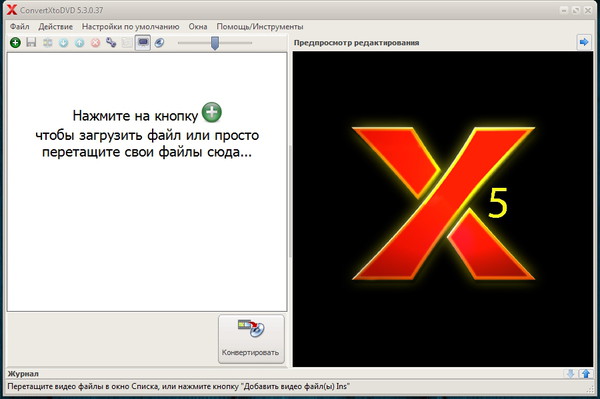Image resolution: width=600 pixels, height=399 pixels.
Task: Click the red Remove item icon
Action: (96, 42)
